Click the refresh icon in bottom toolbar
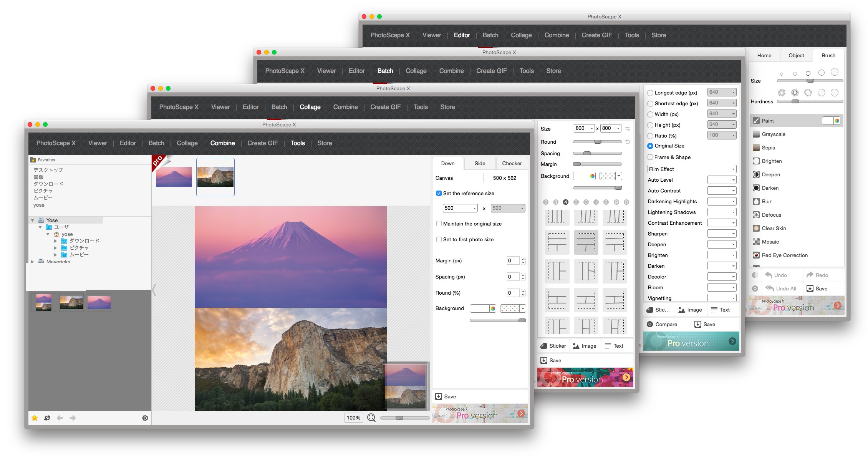Image resolution: width=868 pixels, height=461 pixels. tap(47, 418)
